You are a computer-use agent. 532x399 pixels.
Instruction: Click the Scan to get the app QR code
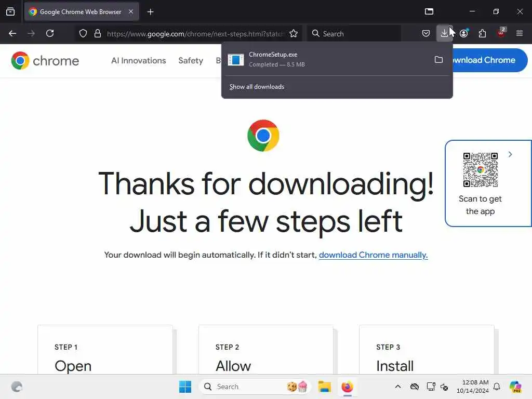[x=481, y=170]
